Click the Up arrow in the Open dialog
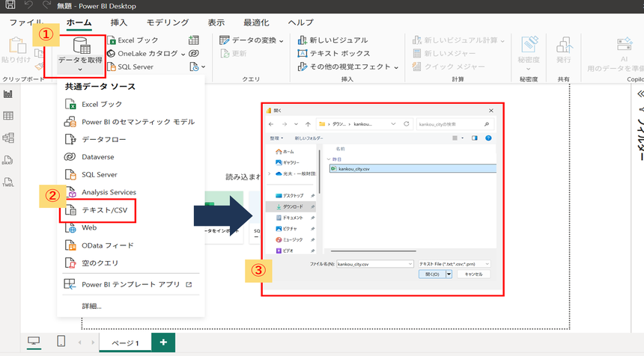This screenshot has width=644, height=356. pos(308,124)
